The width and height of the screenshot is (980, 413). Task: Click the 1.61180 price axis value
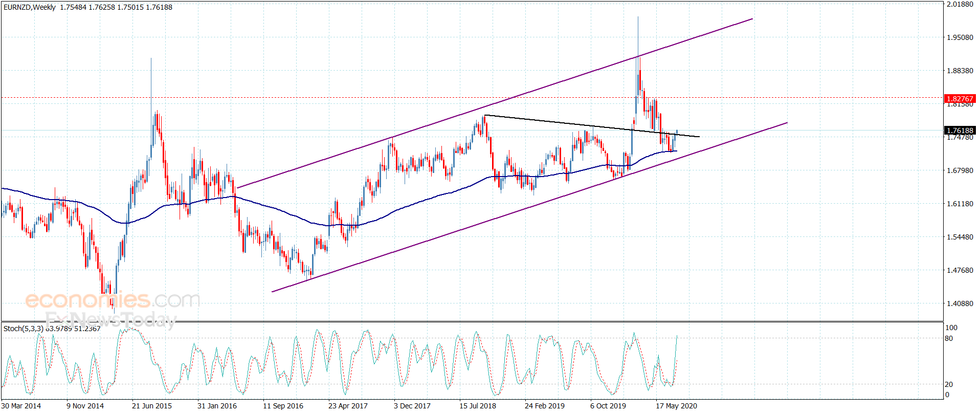point(960,204)
